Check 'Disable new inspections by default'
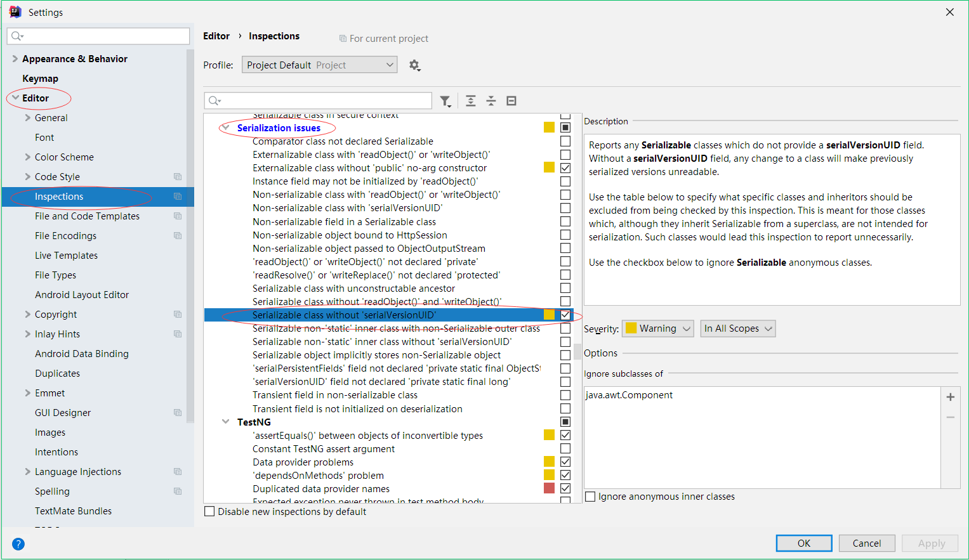This screenshot has width=969, height=560. point(209,511)
